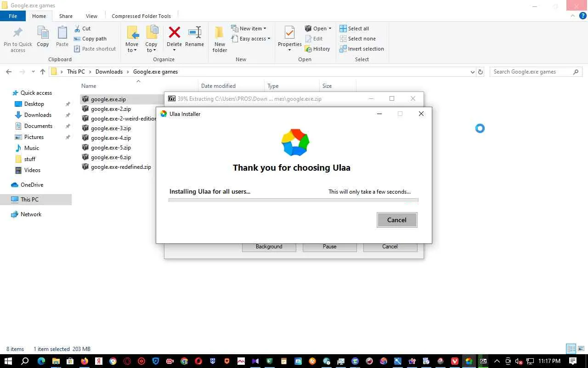
Task: Expand the address bar history dropdown
Action: point(473,72)
